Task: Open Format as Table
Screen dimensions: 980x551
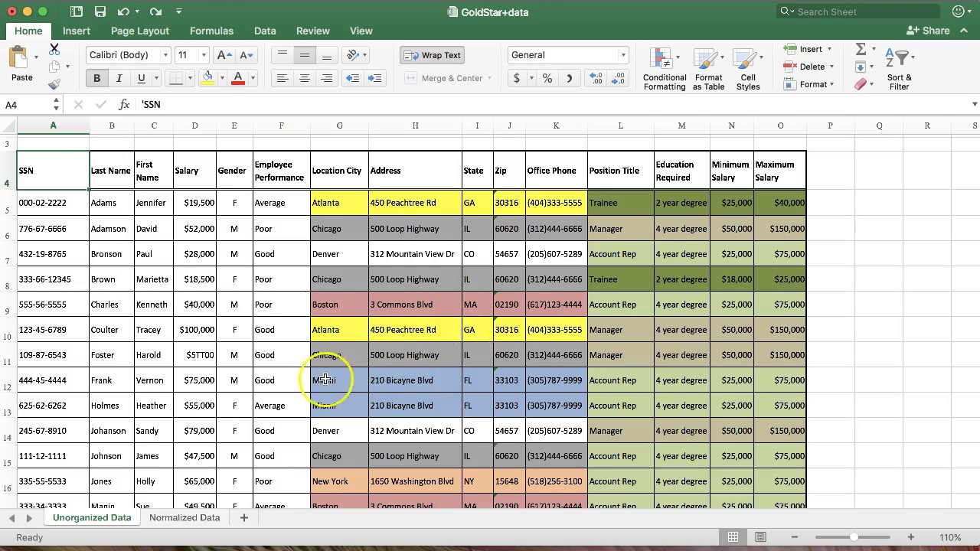Action: click(708, 69)
